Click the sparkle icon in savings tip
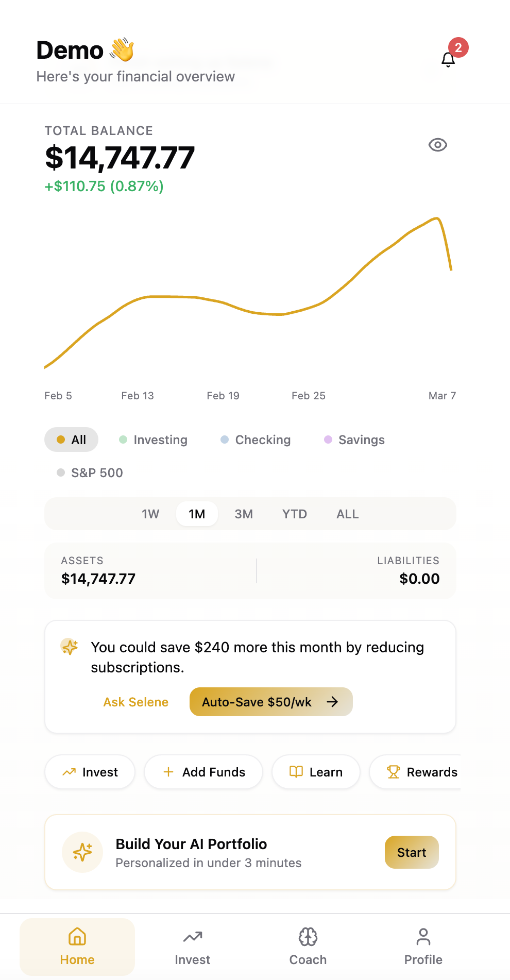Screen dimensions: 510x980 [70, 647]
